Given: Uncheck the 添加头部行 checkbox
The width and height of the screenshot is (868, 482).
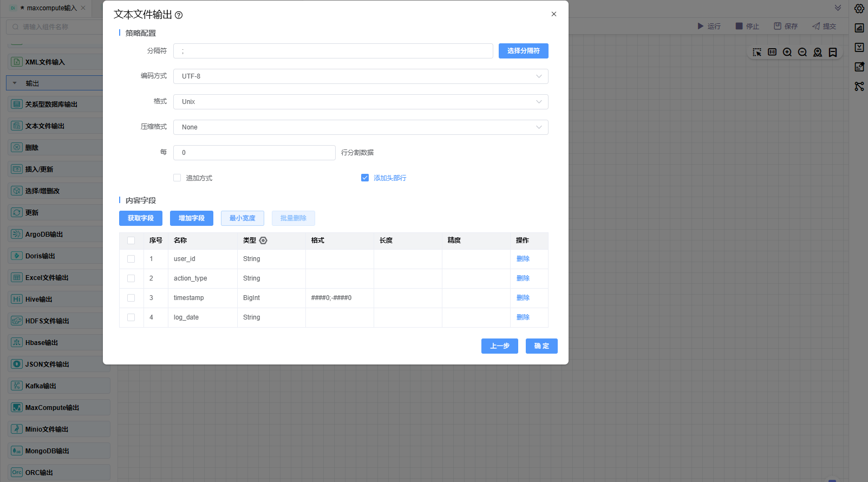Looking at the screenshot, I should pyautogui.click(x=365, y=178).
